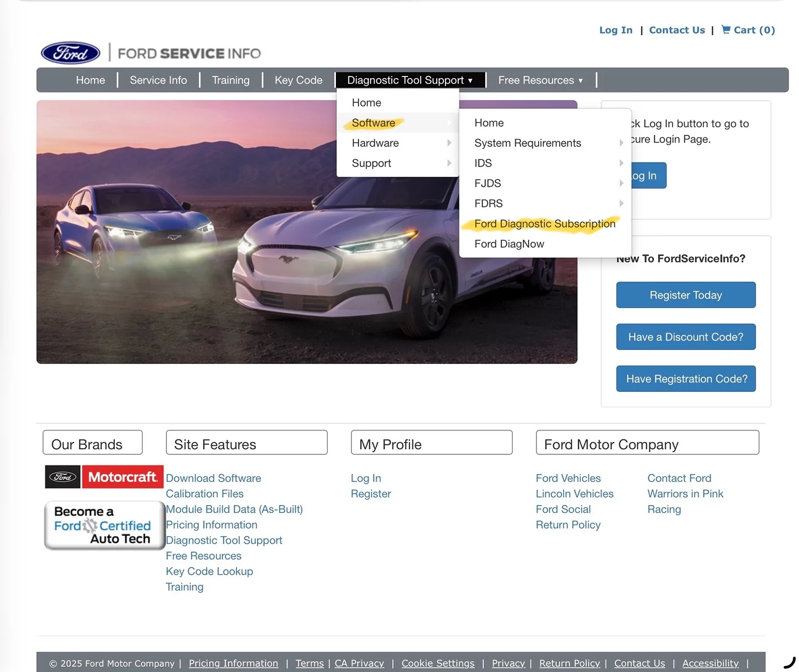Click Have a Discount Code? button
Viewport: 799px width, 672px height.
click(686, 337)
